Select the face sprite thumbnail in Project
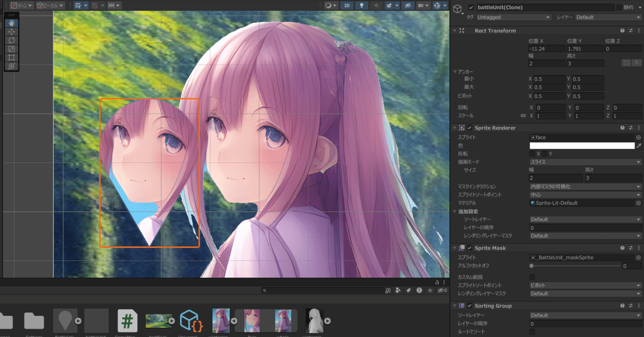Viewport: 644px width, 337px height. [x=252, y=320]
